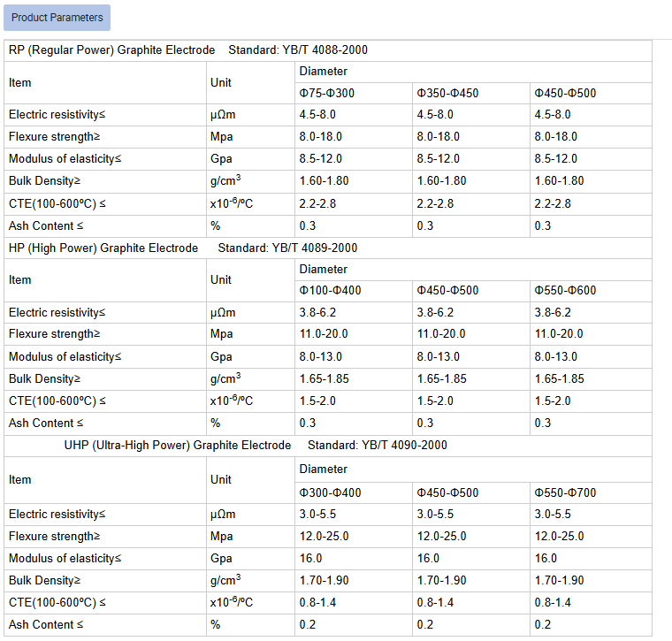Select the Φ100-Φ400 diameter column header
The width and height of the screenshot is (672, 641).
coord(330,291)
